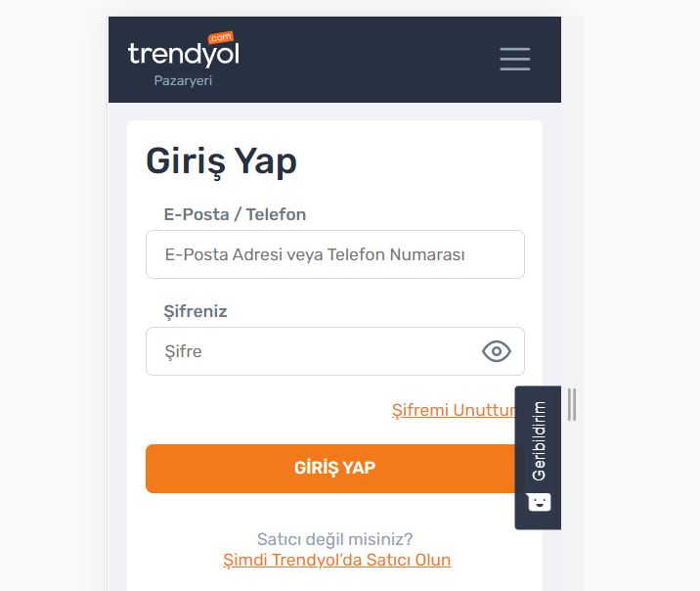Open the vertical Geribildirim feedback tab
The height and width of the screenshot is (591, 700).
(x=538, y=457)
